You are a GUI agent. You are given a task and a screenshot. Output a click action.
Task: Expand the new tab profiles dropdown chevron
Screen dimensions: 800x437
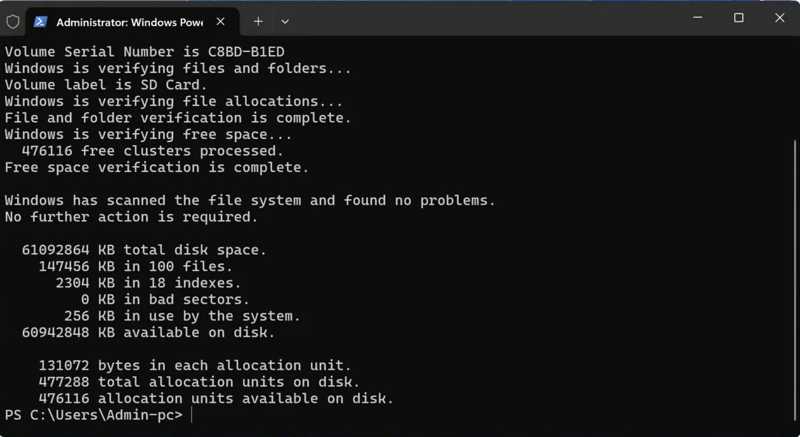(285, 21)
